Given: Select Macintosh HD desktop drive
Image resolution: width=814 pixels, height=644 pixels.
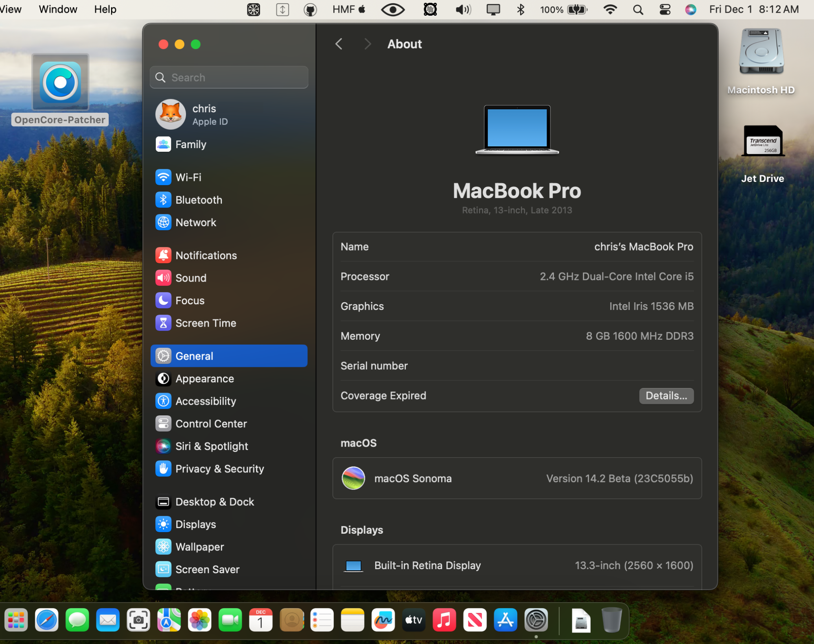Looking at the screenshot, I should (x=761, y=61).
